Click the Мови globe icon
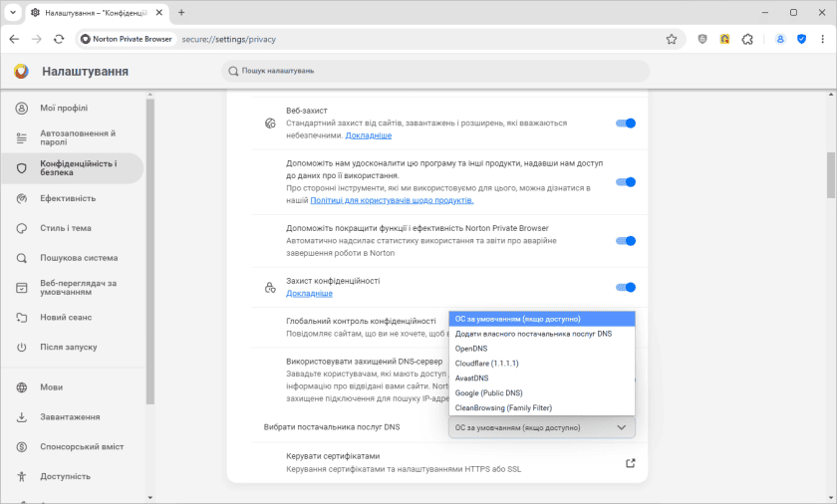Screen dimensions: 837x504 tap(21, 387)
